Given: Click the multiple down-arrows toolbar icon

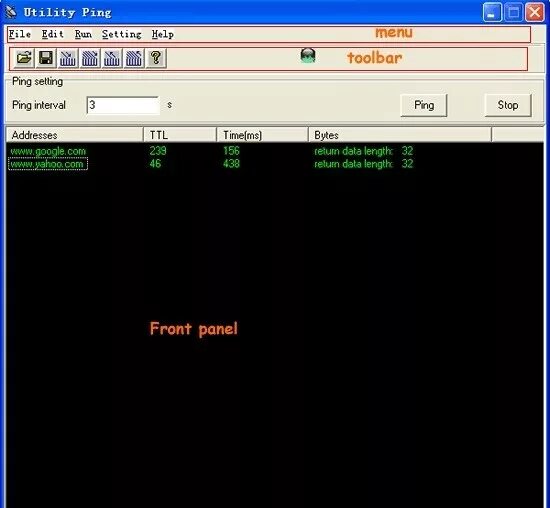Looking at the screenshot, I should [x=90, y=58].
